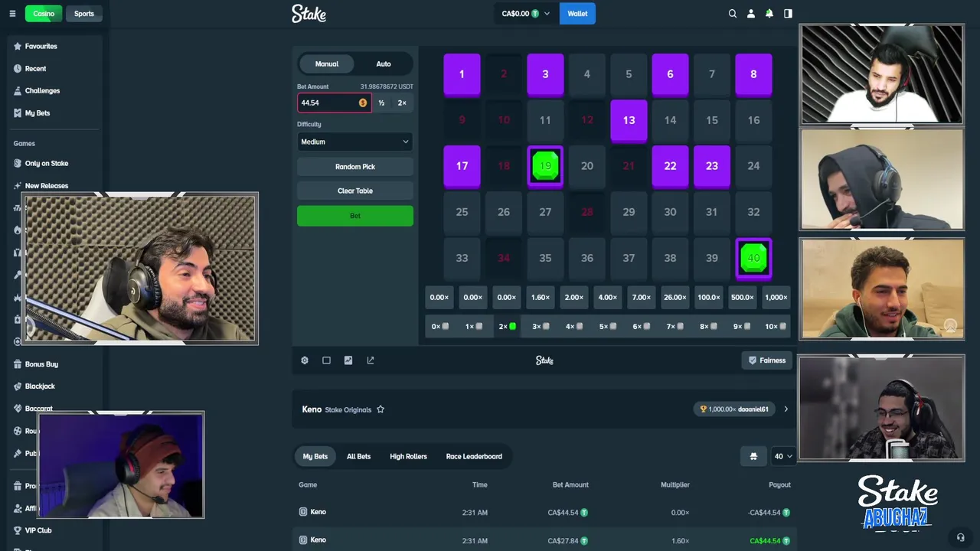Switch to Sports mode
The image size is (980, 551).
84,14
